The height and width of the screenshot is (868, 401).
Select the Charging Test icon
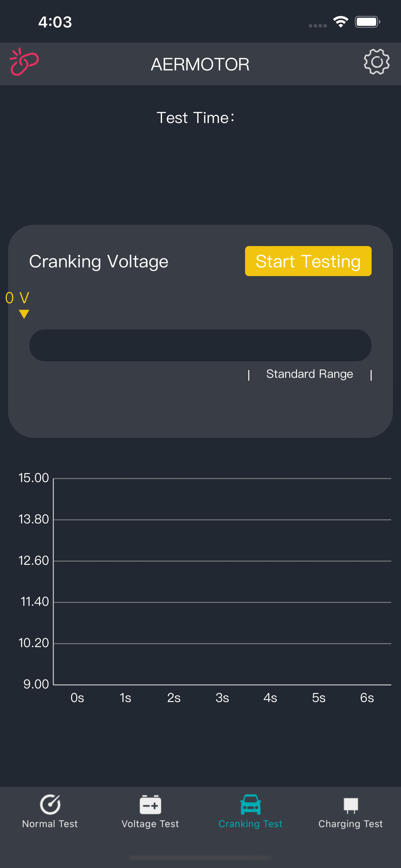coord(350,806)
